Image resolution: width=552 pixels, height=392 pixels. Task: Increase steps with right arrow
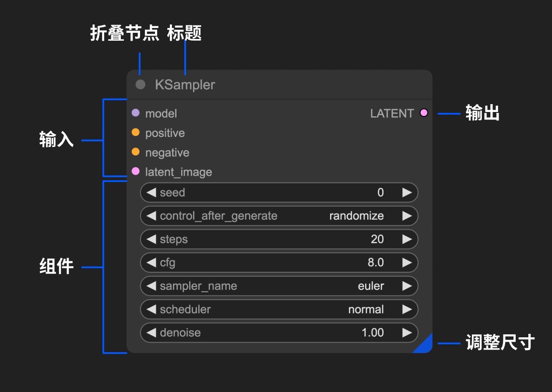click(407, 239)
